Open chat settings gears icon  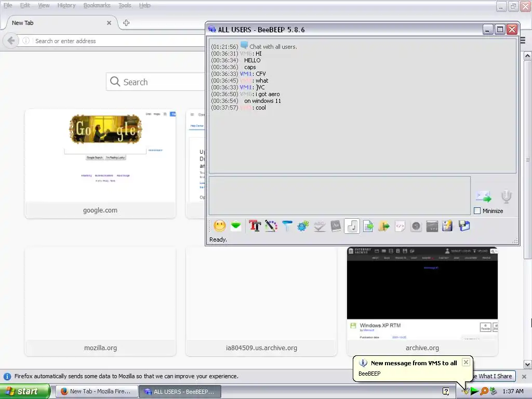click(303, 226)
